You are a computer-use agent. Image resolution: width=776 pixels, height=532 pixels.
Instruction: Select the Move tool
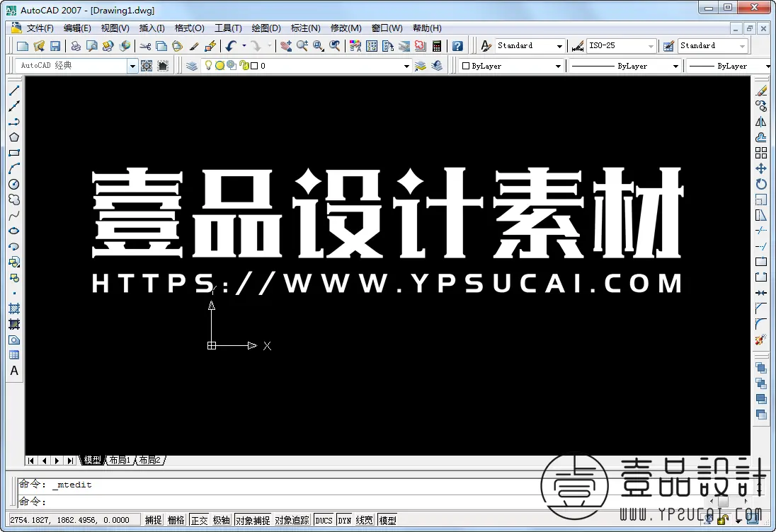pos(761,168)
